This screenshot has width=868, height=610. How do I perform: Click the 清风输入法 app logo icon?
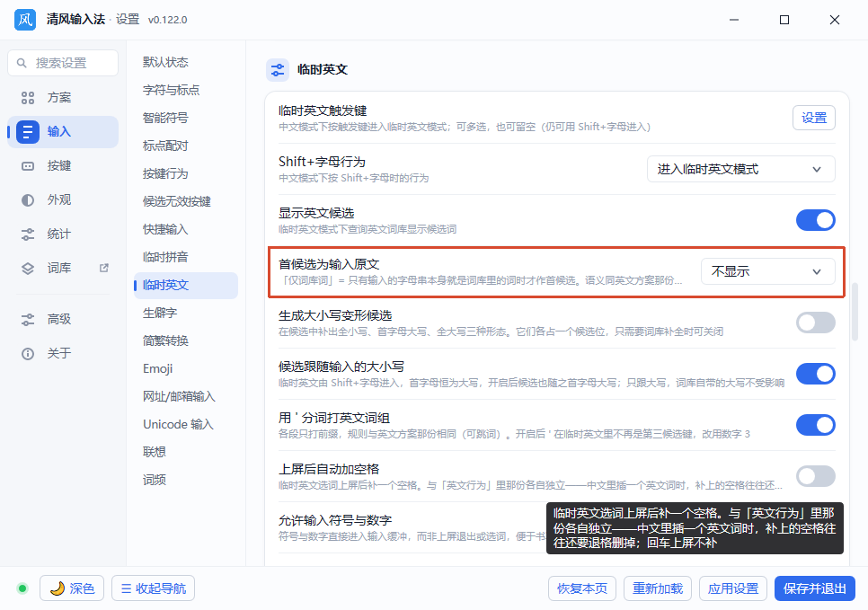(25, 20)
